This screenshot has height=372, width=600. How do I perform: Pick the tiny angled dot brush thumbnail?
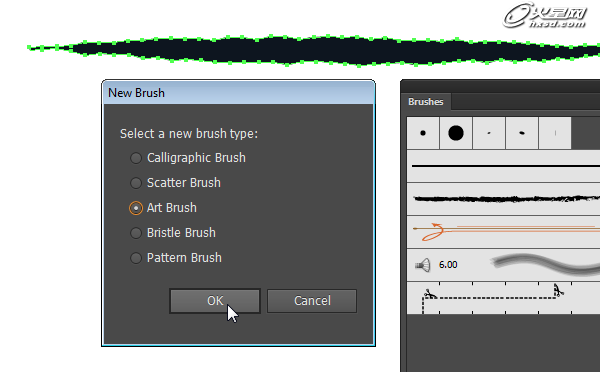(489, 133)
